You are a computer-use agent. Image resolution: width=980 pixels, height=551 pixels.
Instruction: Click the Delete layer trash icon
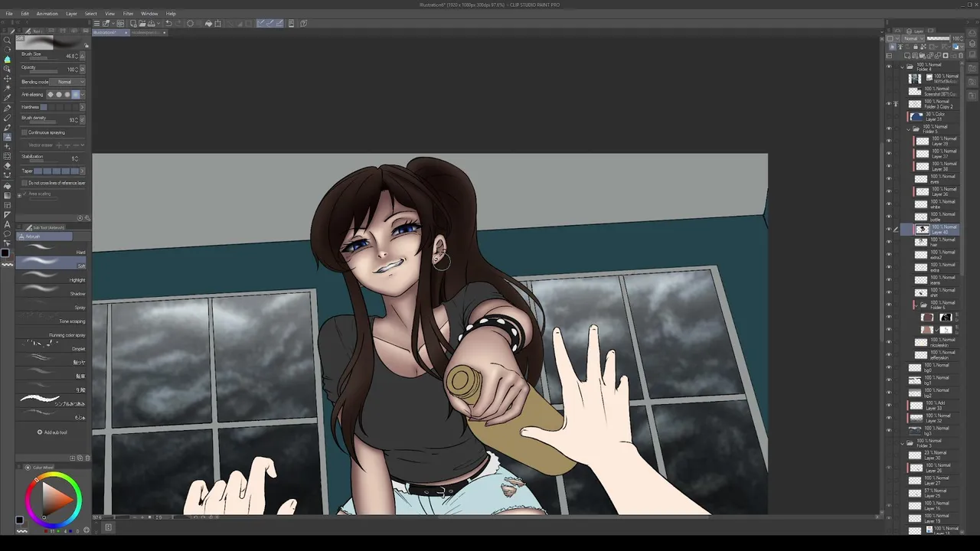[x=961, y=55]
